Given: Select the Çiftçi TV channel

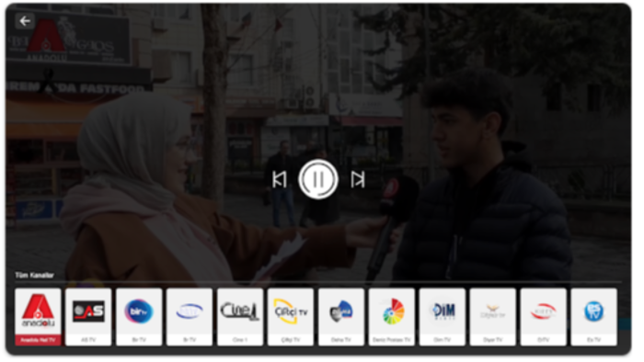Looking at the screenshot, I should 291,317.
